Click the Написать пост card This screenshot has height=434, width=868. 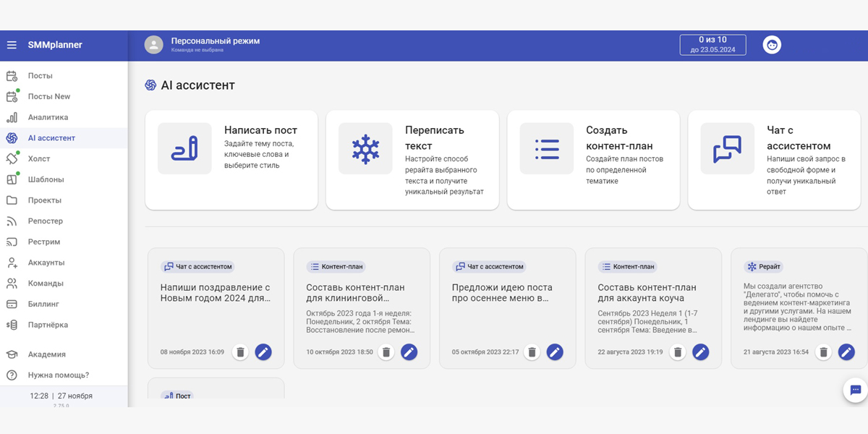coord(231,160)
